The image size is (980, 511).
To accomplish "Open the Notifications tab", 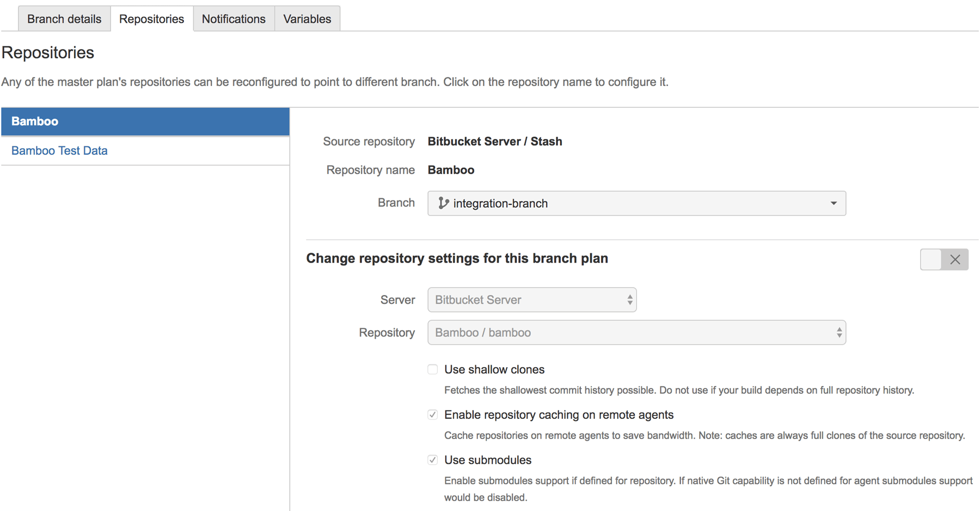I will [234, 19].
